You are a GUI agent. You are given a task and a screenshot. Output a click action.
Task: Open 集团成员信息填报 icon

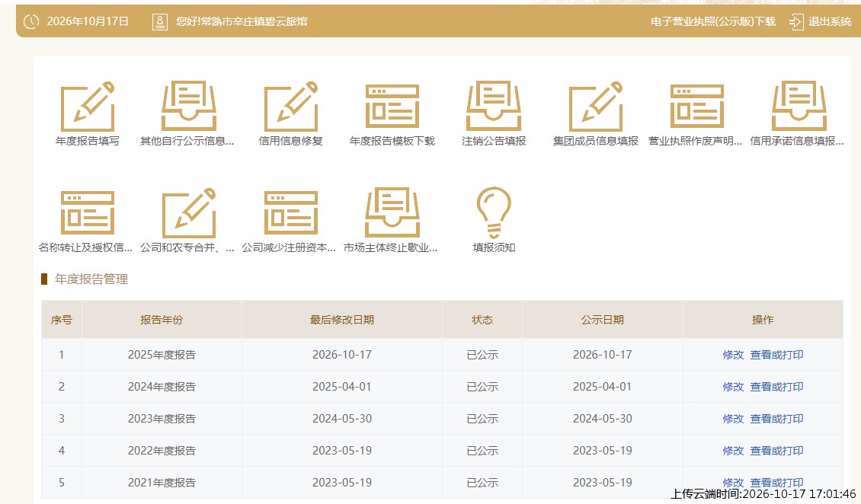[x=595, y=107]
